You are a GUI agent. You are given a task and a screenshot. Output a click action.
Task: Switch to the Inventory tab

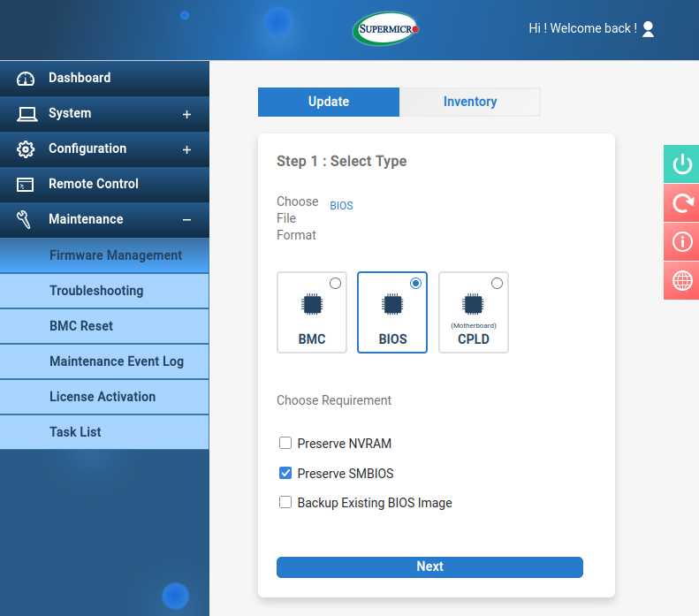tap(470, 102)
